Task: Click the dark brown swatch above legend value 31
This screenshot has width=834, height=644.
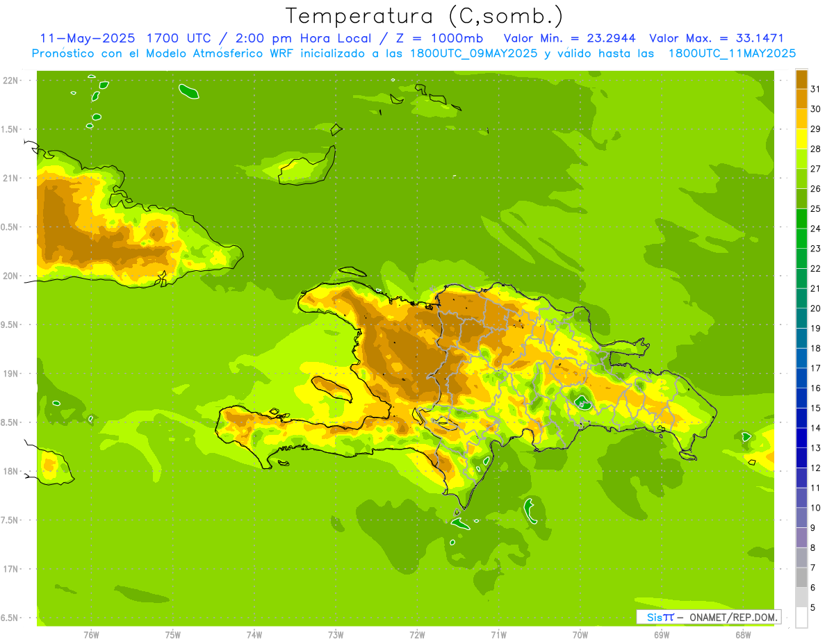Action: click(801, 79)
